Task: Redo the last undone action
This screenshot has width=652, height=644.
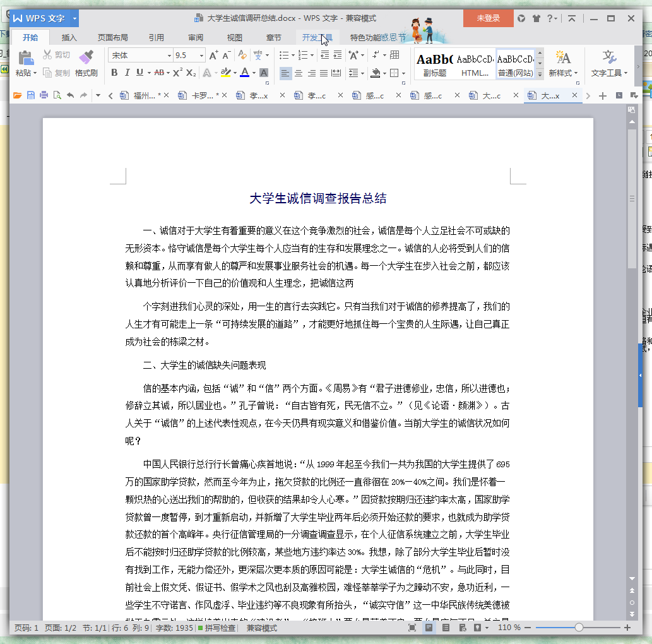Action: click(x=83, y=96)
